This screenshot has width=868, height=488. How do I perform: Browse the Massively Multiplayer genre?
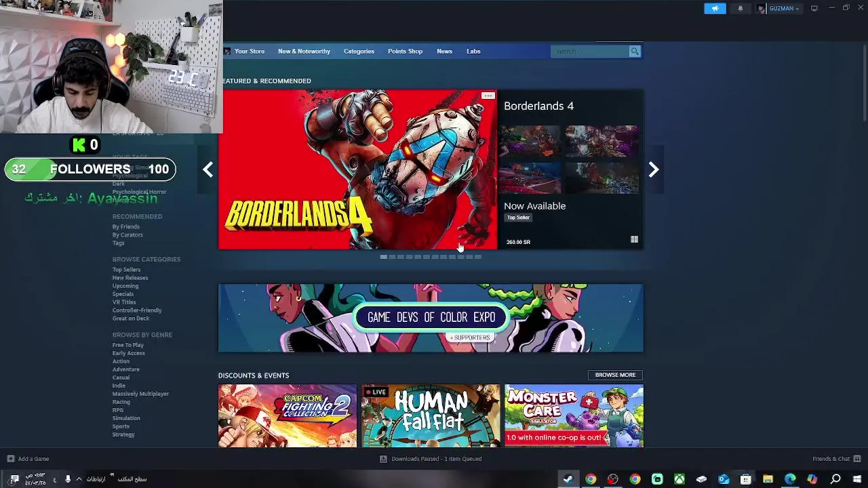[140, 394]
